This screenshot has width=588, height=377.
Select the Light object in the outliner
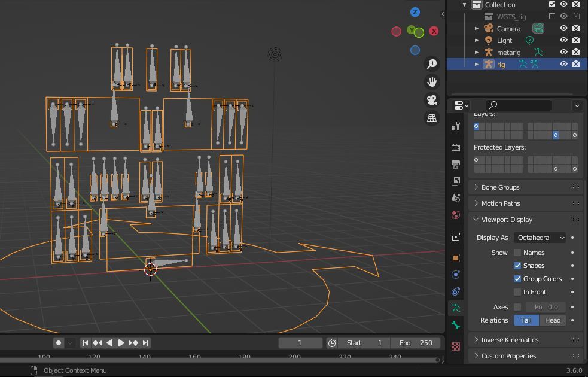[x=504, y=41]
